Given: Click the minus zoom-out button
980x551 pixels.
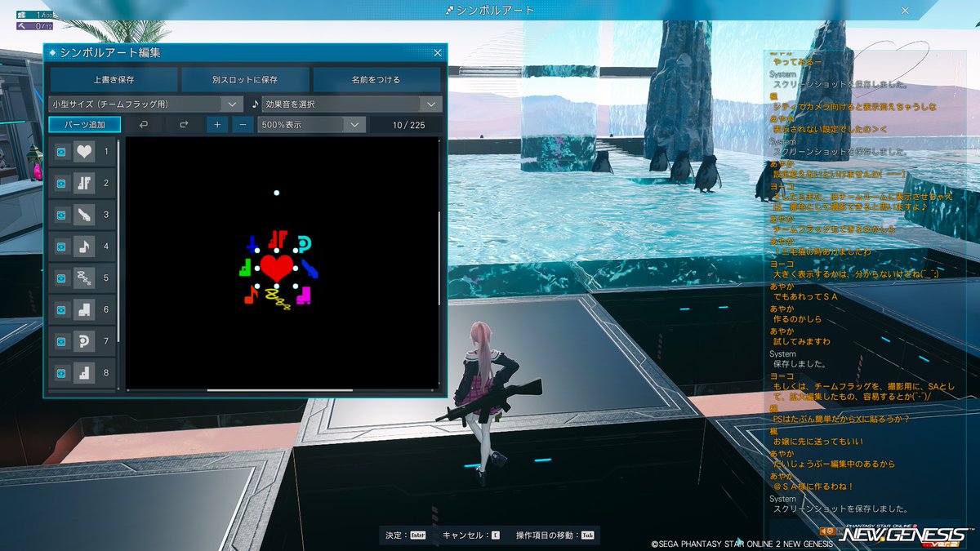Looking at the screenshot, I should (x=243, y=125).
